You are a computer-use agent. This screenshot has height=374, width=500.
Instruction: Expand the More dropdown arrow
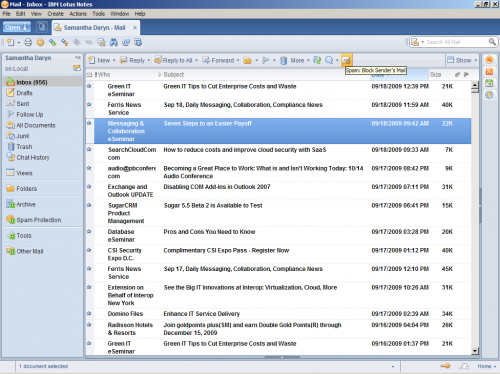coord(308,60)
